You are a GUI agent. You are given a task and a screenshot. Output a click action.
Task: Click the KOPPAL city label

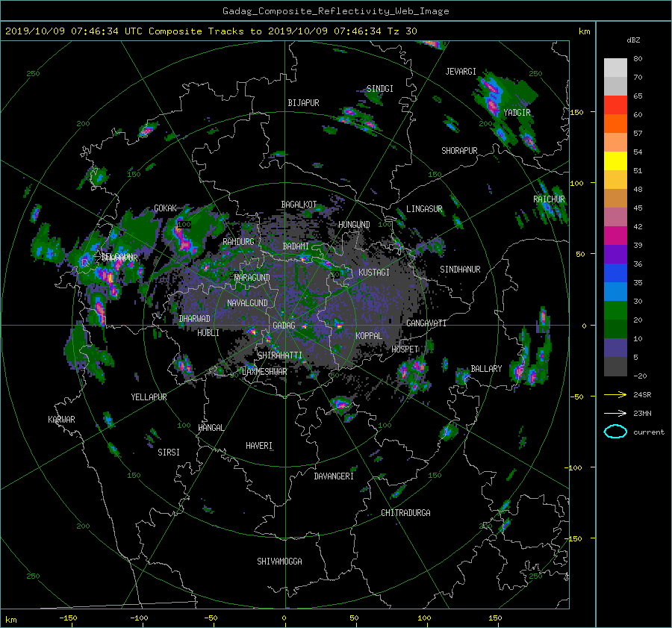coord(369,335)
